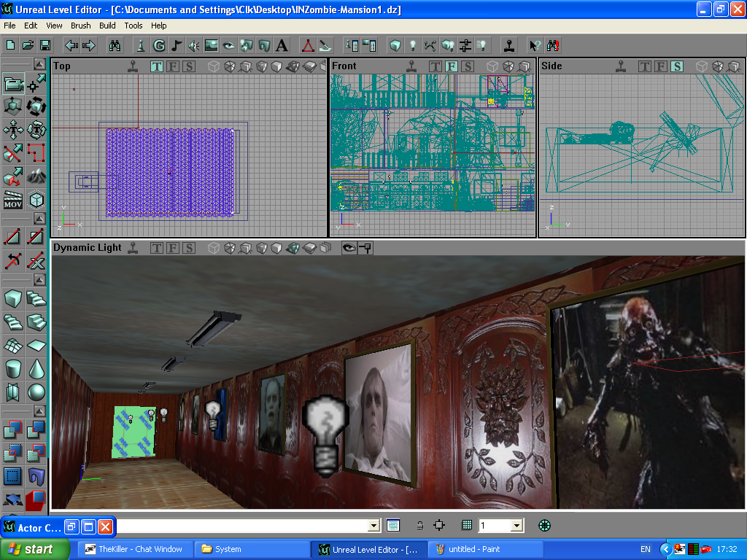Click the binoculars Search for Actors icon
This screenshot has height=560, width=747.
(115, 45)
